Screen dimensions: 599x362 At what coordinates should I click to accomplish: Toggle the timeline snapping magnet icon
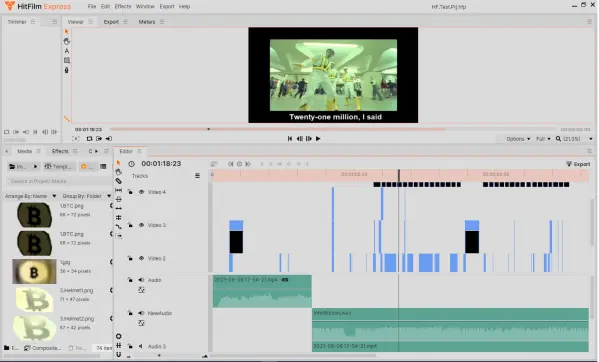tap(118, 354)
